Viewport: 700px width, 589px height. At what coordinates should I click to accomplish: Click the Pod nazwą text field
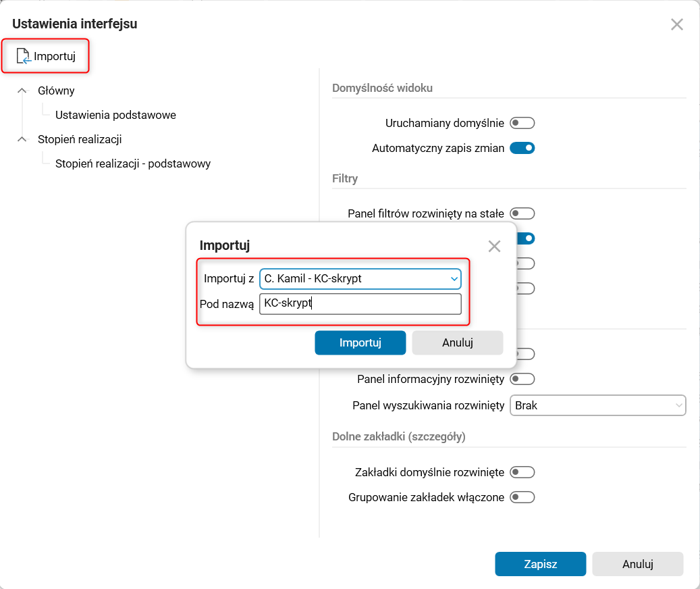(x=360, y=304)
